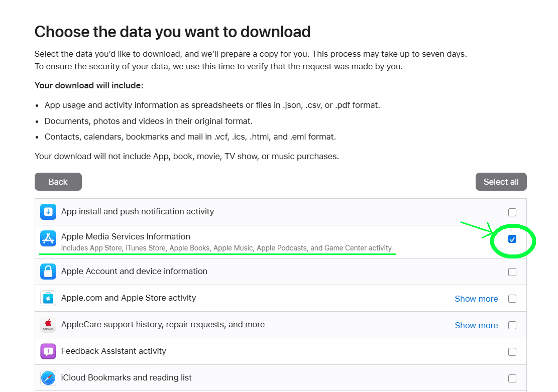Expand Show more for AppleCare support history
Image resolution: width=558 pixels, height=392 pixels.
(x=476, y=325)
